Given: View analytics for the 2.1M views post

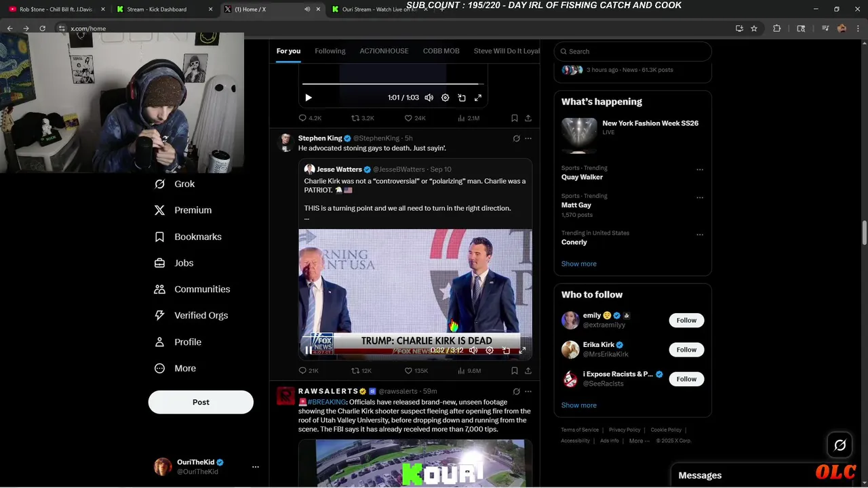Looking at the screenshot, I should point(469,118).
